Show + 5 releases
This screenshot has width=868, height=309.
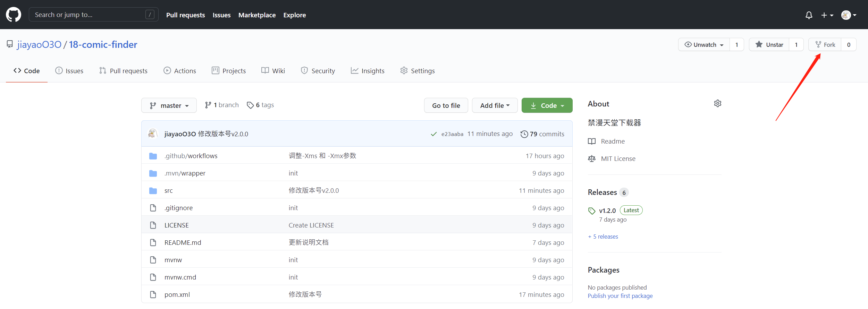tap(603, 237)
